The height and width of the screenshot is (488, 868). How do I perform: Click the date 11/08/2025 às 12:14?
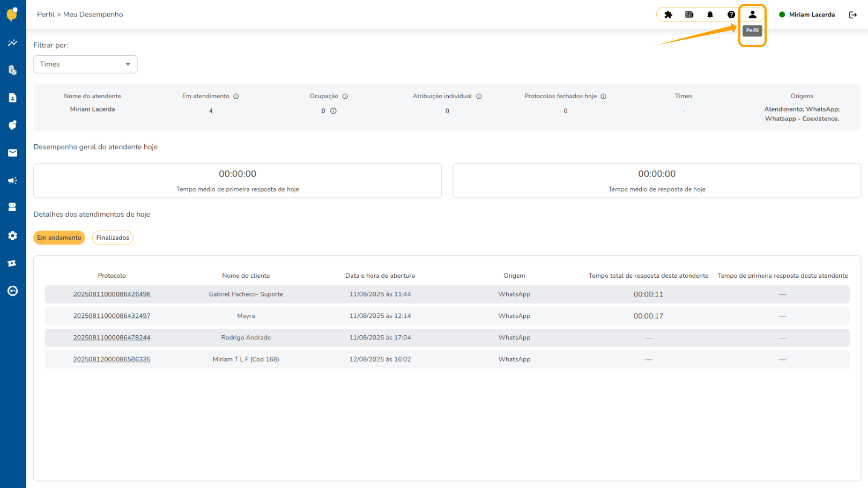(x=380, y=316)
